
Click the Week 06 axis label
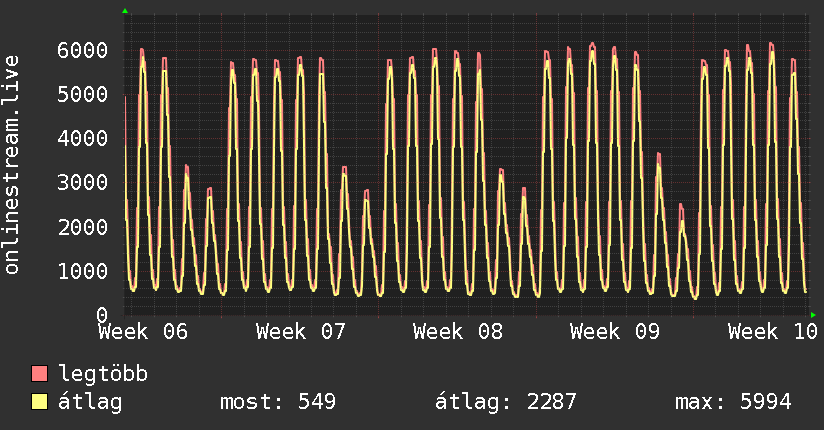click(143, 332)
